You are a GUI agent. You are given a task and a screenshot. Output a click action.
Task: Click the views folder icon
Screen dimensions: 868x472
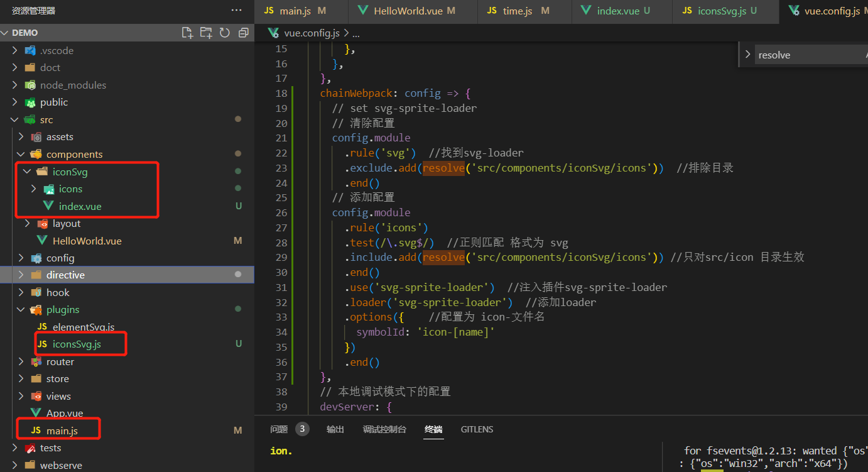point(36,396)
